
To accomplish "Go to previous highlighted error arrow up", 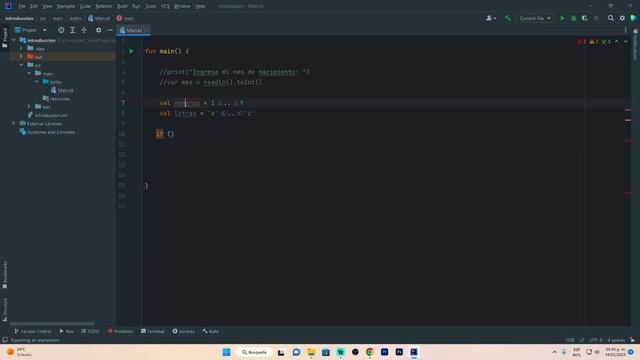I will point(617,42).
